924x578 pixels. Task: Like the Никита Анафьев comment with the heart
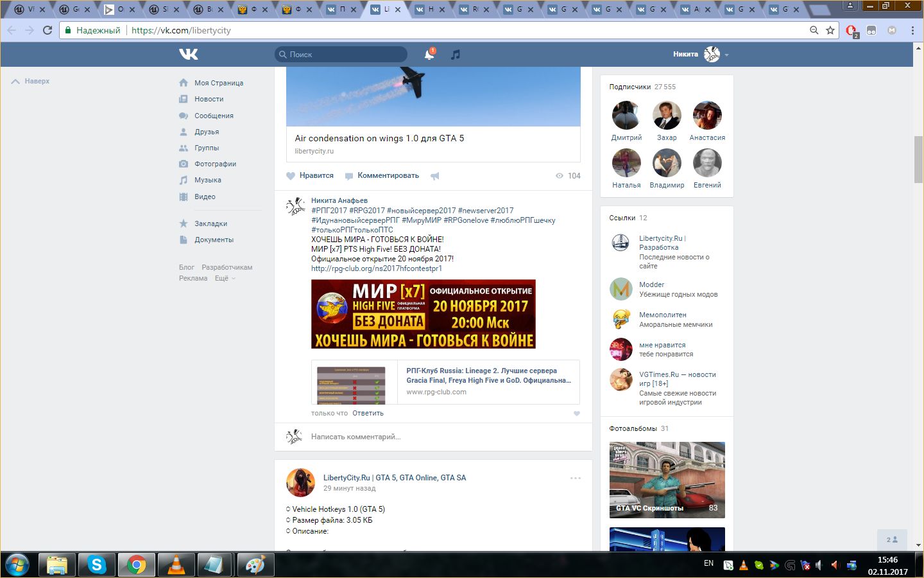point(576,414)
